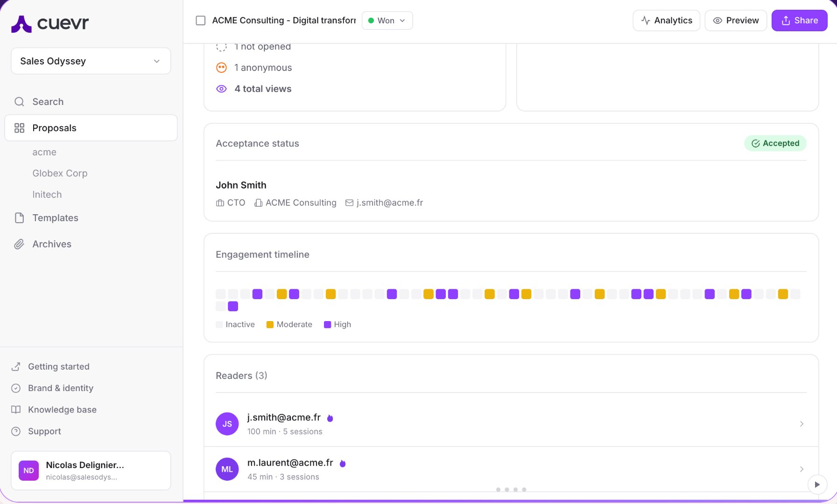
Task: Open Knowledge base link
Action: (x=62, y=410)
